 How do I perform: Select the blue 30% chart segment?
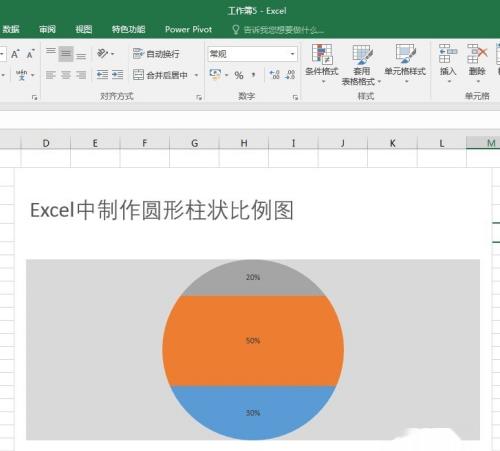253,413
